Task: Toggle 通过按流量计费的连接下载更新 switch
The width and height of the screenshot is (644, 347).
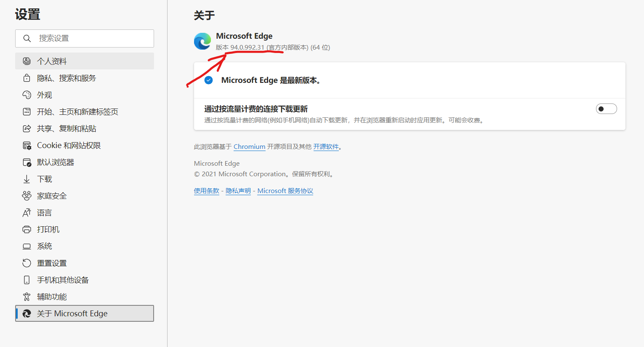Action: 607,109
